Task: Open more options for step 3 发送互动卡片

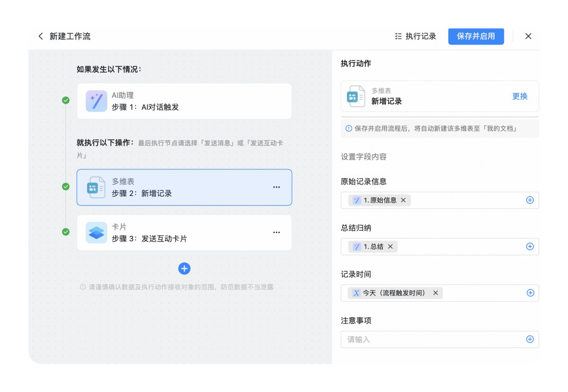Action: (x=277, y=232)
